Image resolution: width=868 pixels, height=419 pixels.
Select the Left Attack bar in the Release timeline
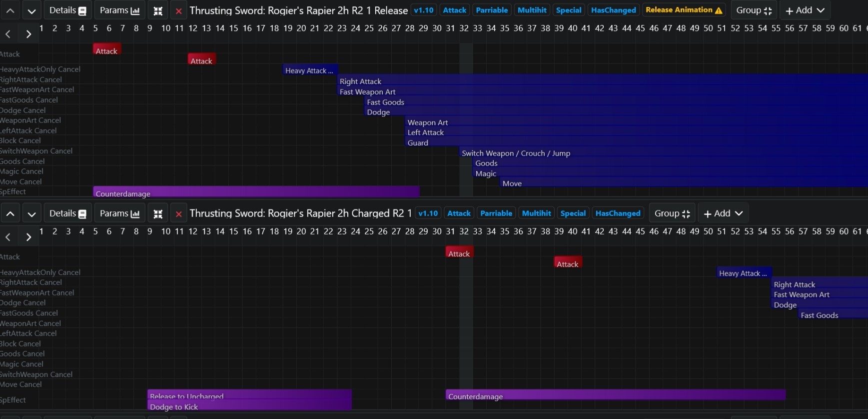click(637, 131)
